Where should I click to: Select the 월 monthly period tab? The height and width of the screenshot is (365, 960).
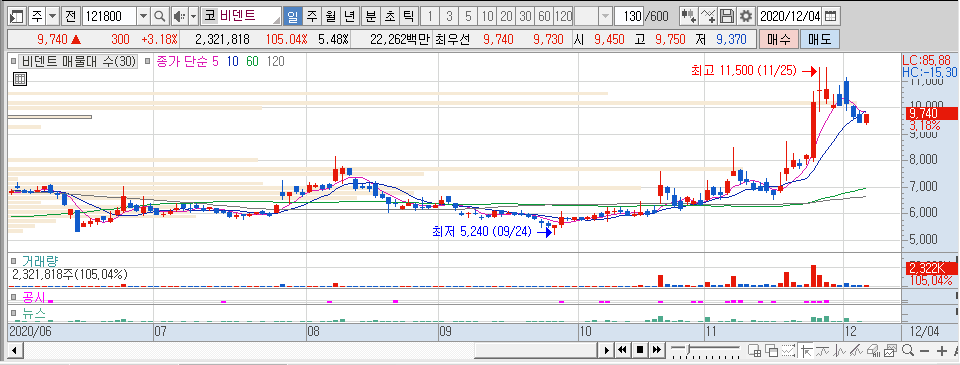(330, 16)
